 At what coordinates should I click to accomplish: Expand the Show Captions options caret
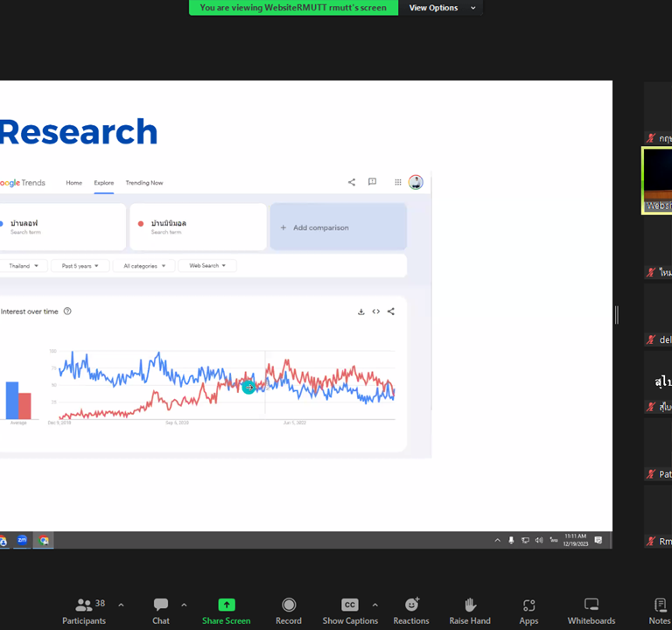coord(375,605)
